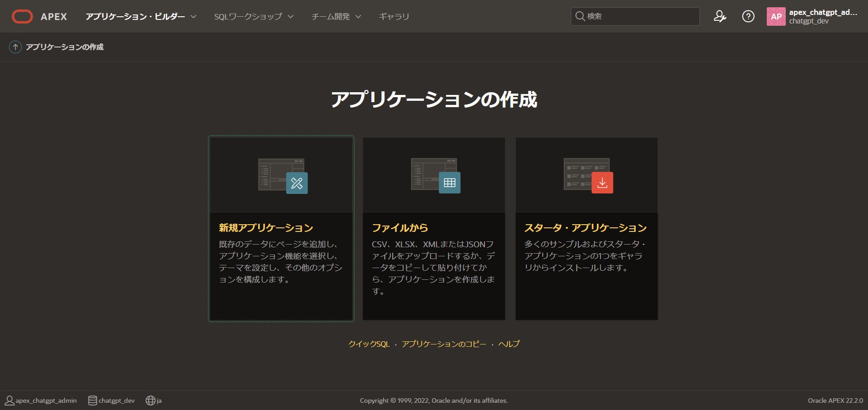Viewport: 868px width, 410px height.
Task: Click the ja language label in footer
Action: (159, 401)
